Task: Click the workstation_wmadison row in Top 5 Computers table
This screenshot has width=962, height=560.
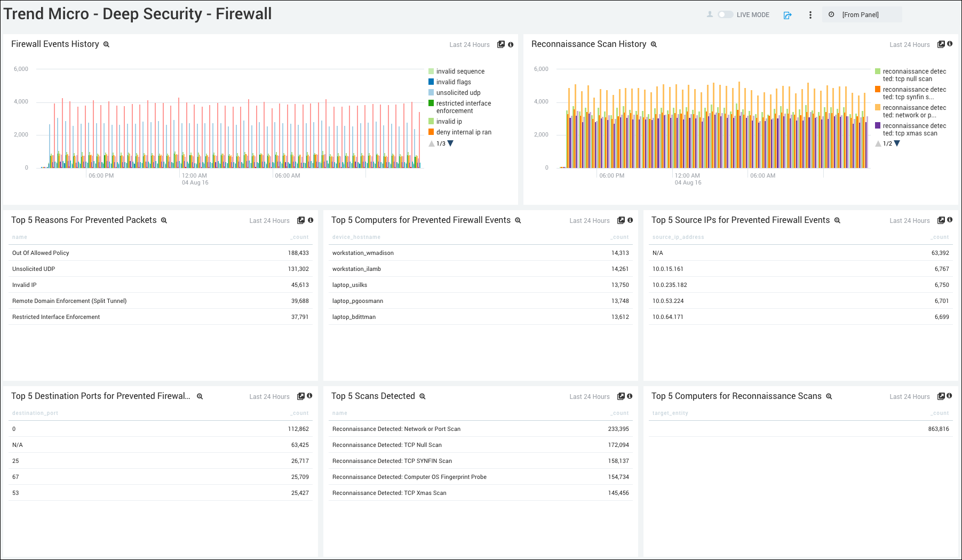Action: pos(363,253)
